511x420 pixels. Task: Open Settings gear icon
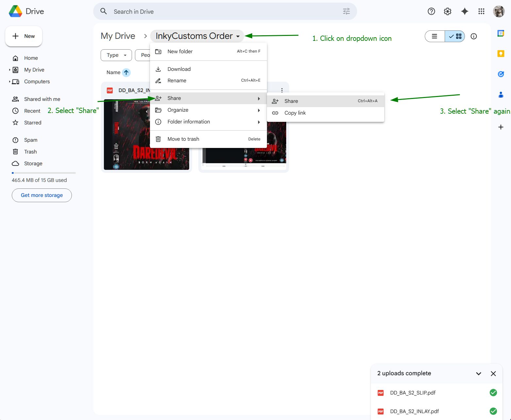448,11
